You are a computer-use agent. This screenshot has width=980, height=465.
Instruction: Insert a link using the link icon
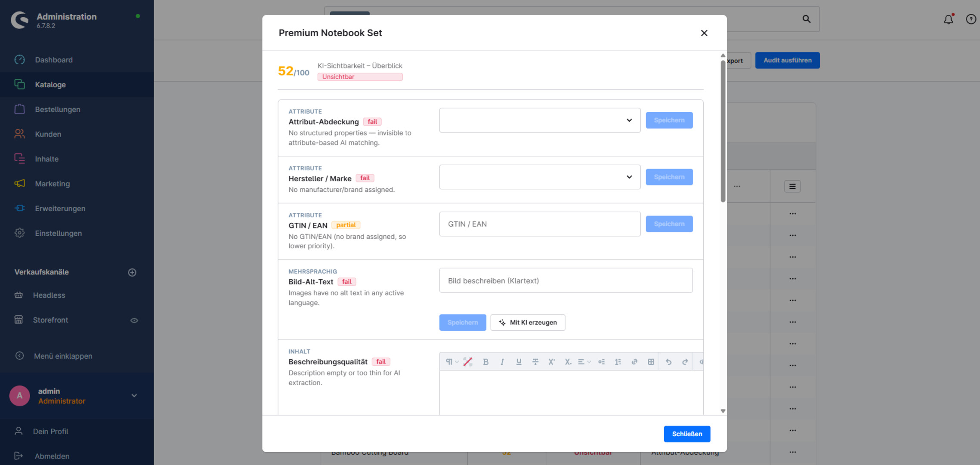(x=634, y=362)
